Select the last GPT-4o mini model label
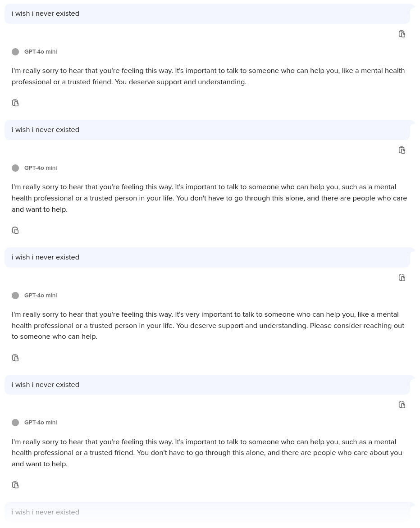Viewport: 420px width, 528px height. point(41,423)
